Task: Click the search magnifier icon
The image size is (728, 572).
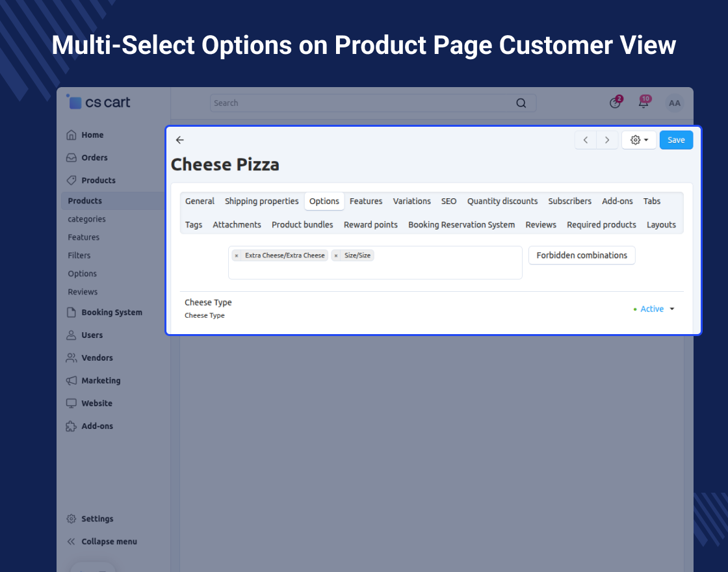Action: pyautogui.click(x=521, y=103)
